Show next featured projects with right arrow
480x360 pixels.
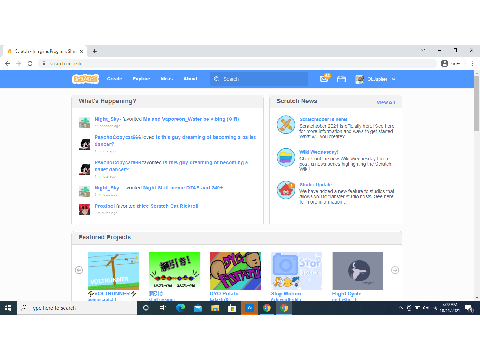click(x=395, y=270)
